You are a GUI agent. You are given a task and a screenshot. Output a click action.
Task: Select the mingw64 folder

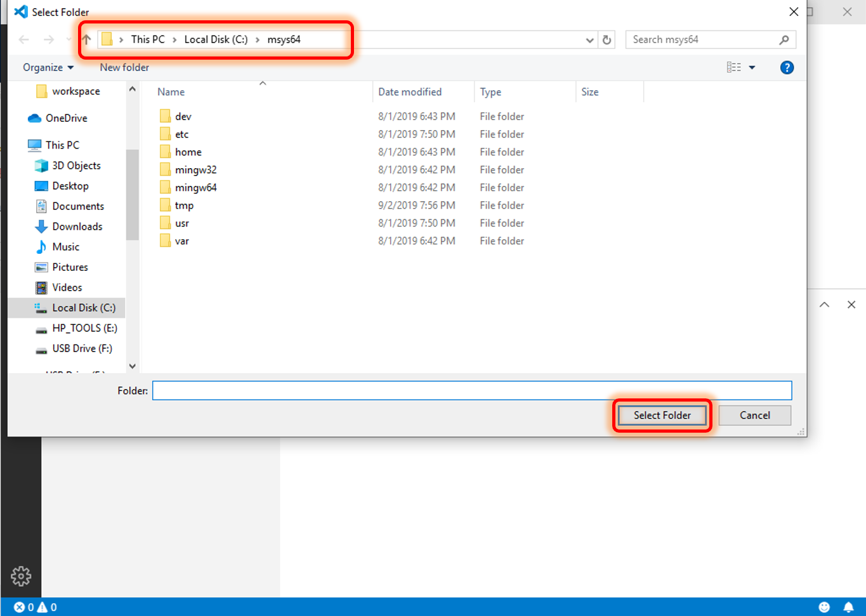click(196, 187)
